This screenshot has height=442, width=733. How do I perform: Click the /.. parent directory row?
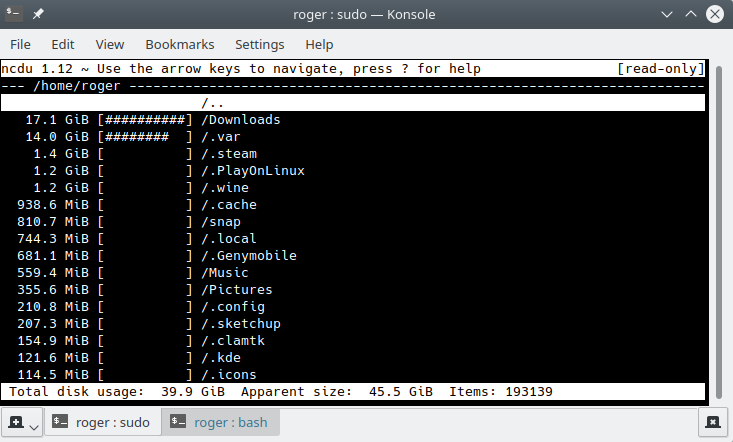point(210,103)
